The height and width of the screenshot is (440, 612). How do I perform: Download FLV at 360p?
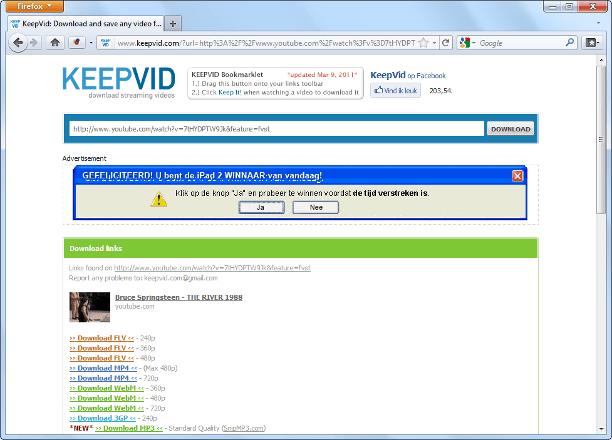[101, 348]
